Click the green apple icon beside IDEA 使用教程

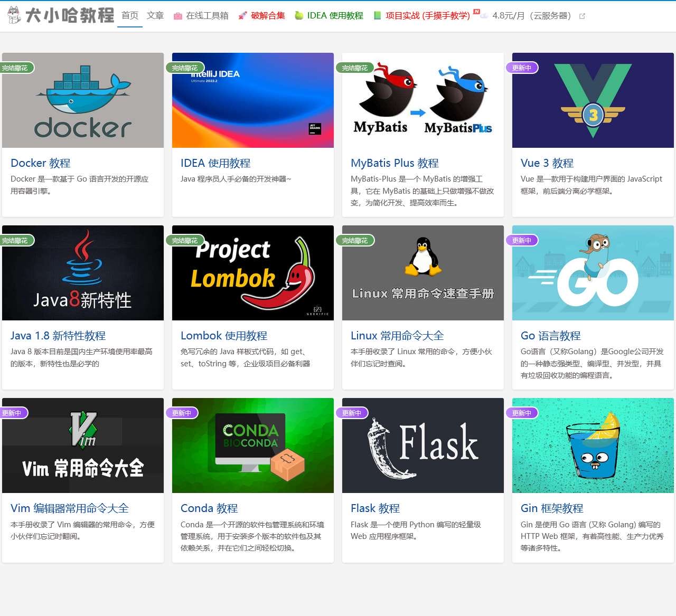click(x=299, y=15)
